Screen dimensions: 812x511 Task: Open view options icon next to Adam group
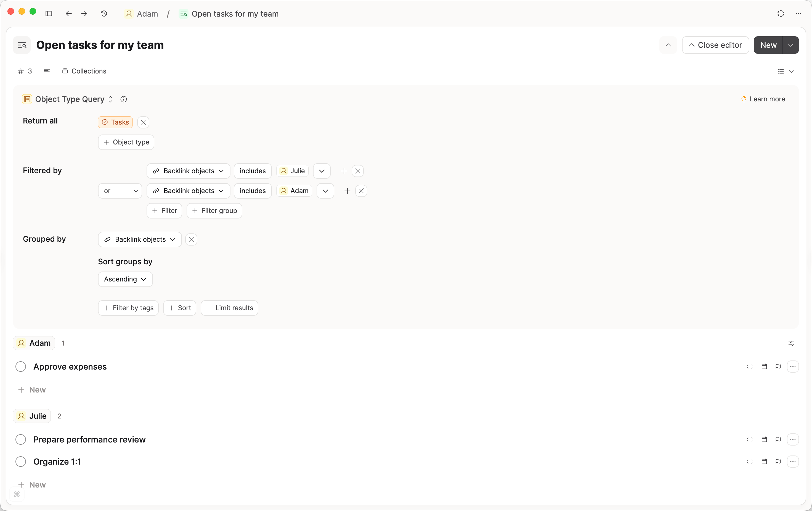pyautogui.click(x=791, y=343)
